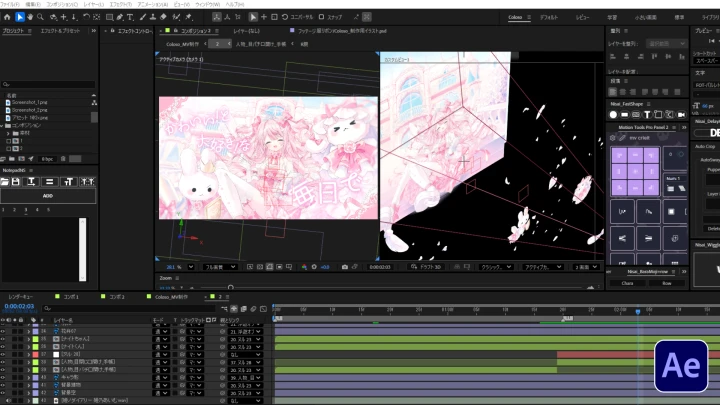
Task: Click the save icon in NotepadNS
Action: pos(16,182)
